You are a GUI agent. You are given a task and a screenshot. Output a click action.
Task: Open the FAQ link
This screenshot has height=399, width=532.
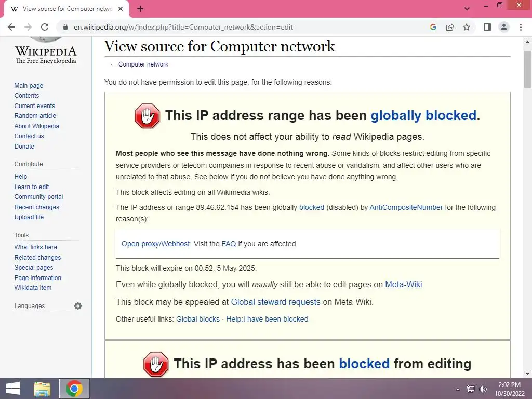coord(229,244)
